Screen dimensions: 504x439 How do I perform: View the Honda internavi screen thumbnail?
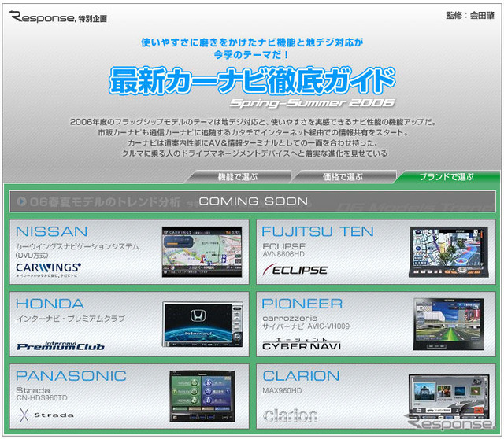(x=202, y=324)
